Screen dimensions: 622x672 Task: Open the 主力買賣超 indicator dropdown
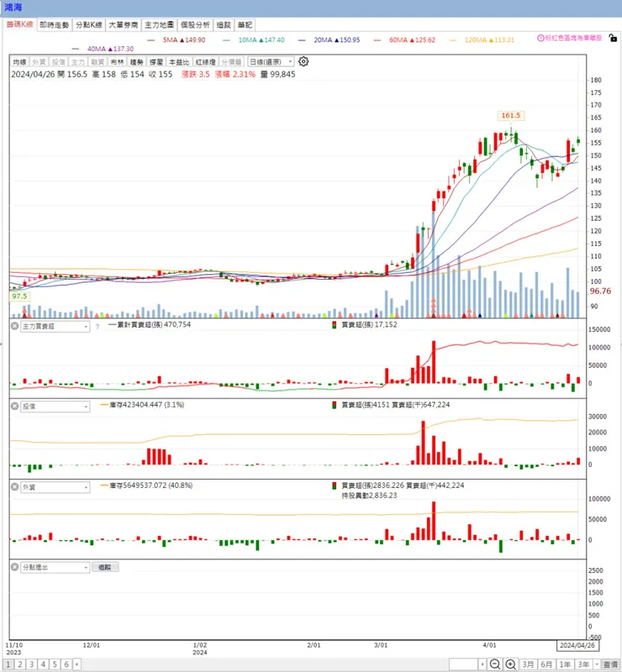click(x=55, y=326)
